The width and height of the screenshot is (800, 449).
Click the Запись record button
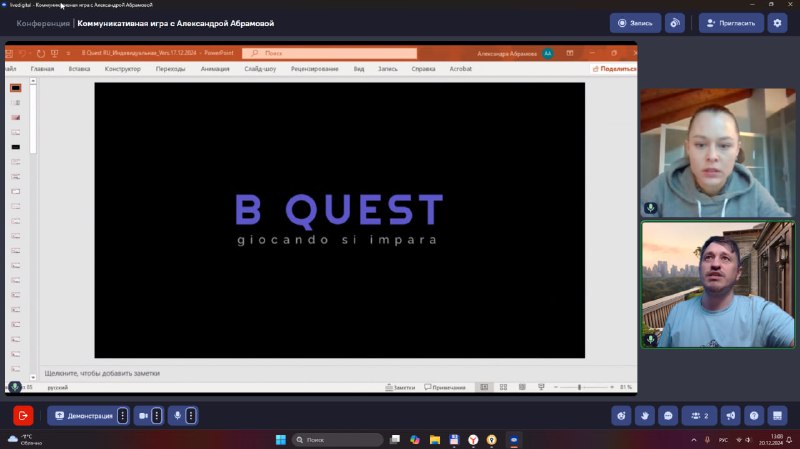[635, 23]
